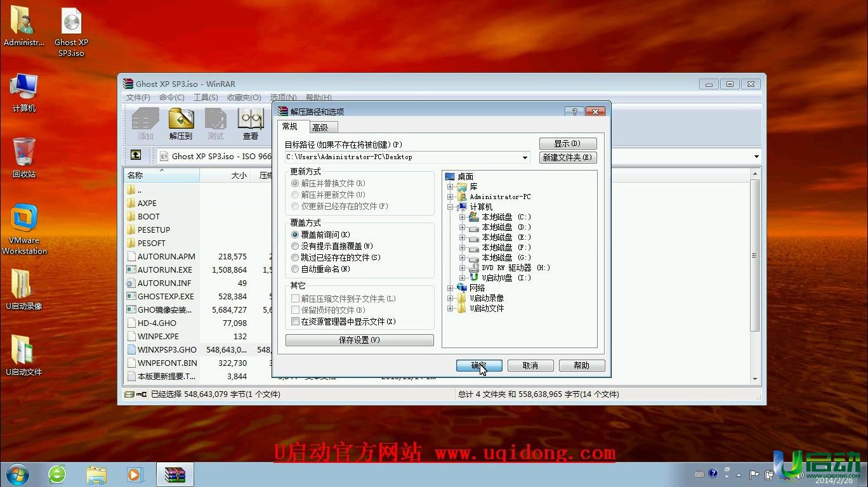Launch VMware Workstation desktop icon
868x487 pixels.
24,230
